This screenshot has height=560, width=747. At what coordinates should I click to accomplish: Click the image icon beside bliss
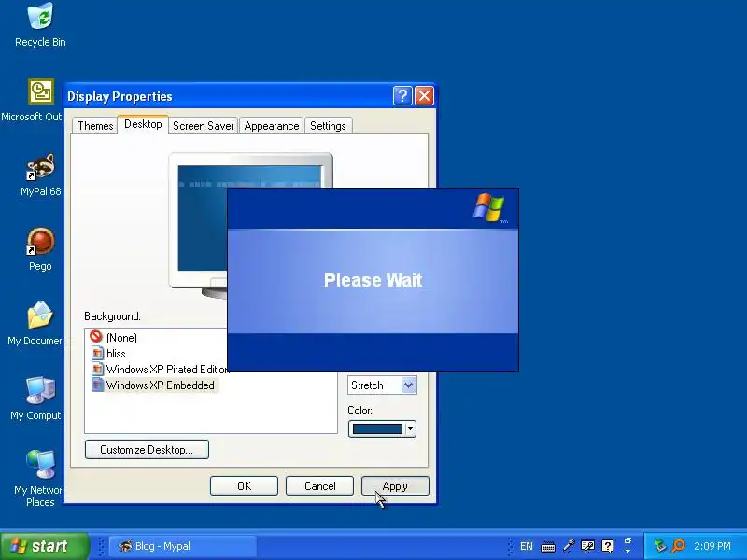pos(98,353)
